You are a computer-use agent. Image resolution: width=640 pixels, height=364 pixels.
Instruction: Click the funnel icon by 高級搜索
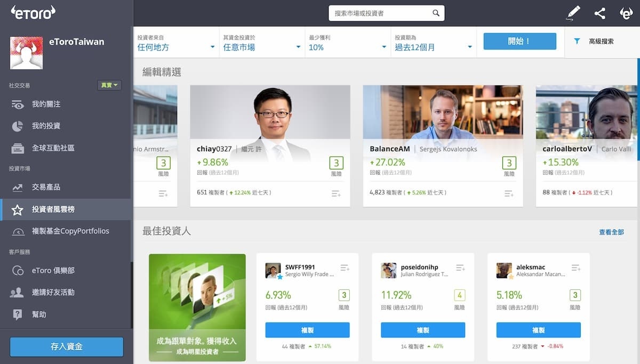point(577,41)
